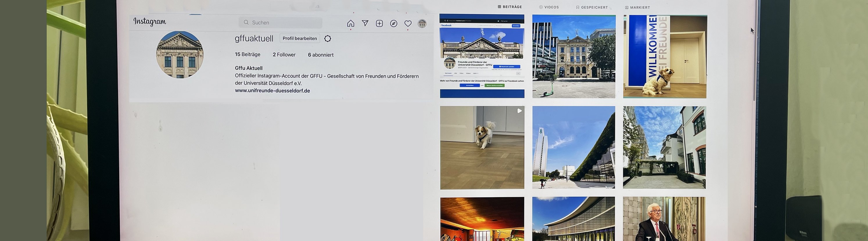Screen dimensions: 868x241
Task: Create a new post with plus icon
Action: (379, 24)
